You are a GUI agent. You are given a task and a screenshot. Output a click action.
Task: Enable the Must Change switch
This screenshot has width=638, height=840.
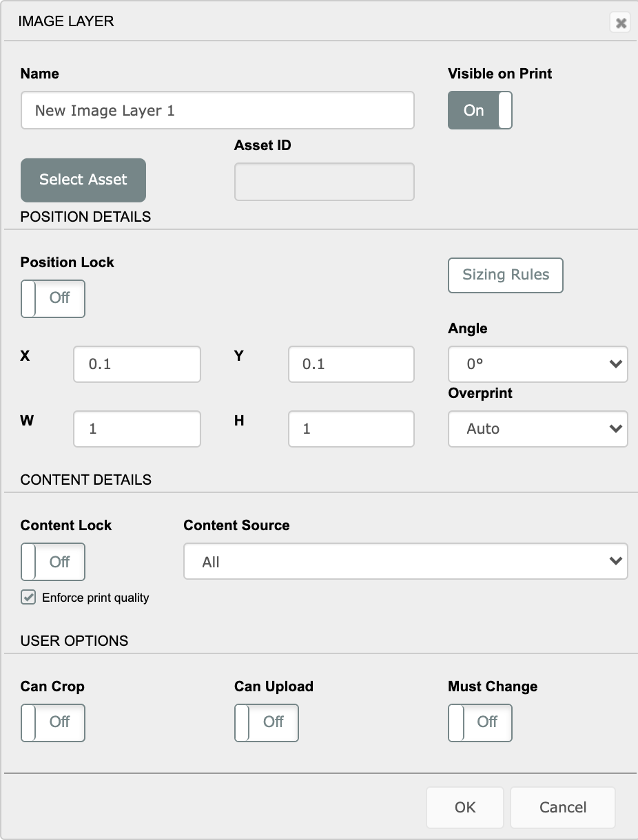point(480,722)
